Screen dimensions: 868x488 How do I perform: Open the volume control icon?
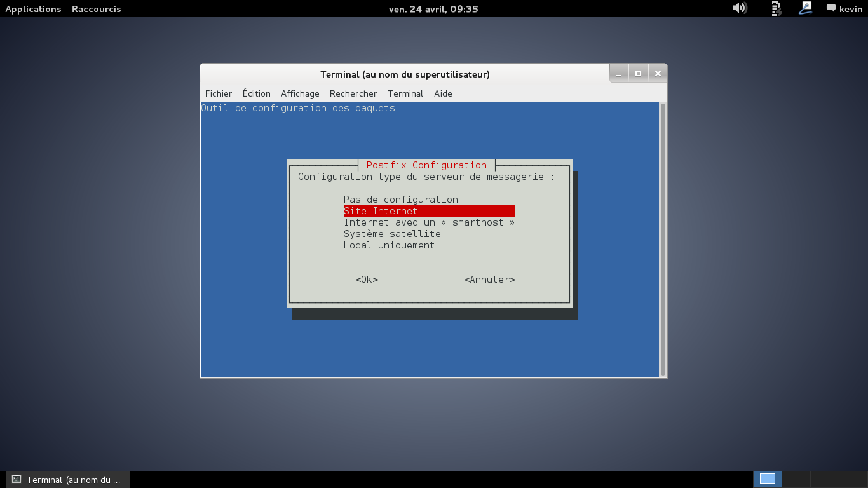click(x=740, y=8)
